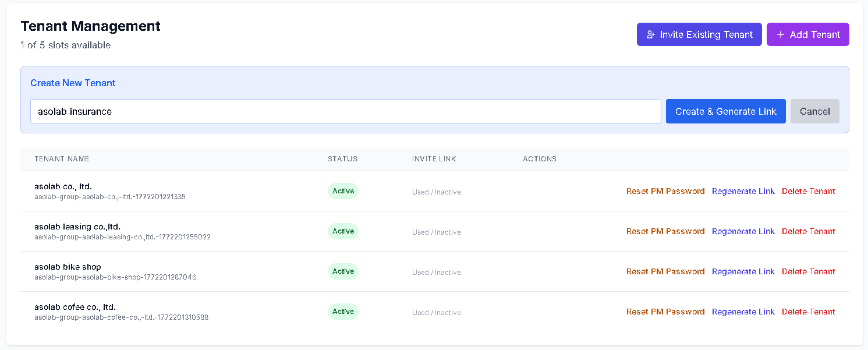Viewport: 868px width, 350px height.
Task: Delete the asolab leasing co.,ltd. tenant
Action: pyautogui.click(x=808, y=231)
